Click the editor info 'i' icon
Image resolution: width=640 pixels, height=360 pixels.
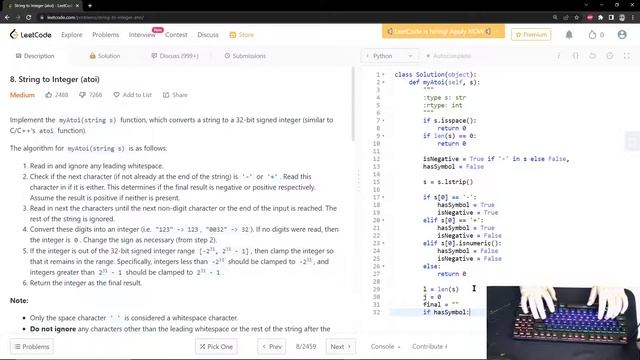(x=558, y=56)
